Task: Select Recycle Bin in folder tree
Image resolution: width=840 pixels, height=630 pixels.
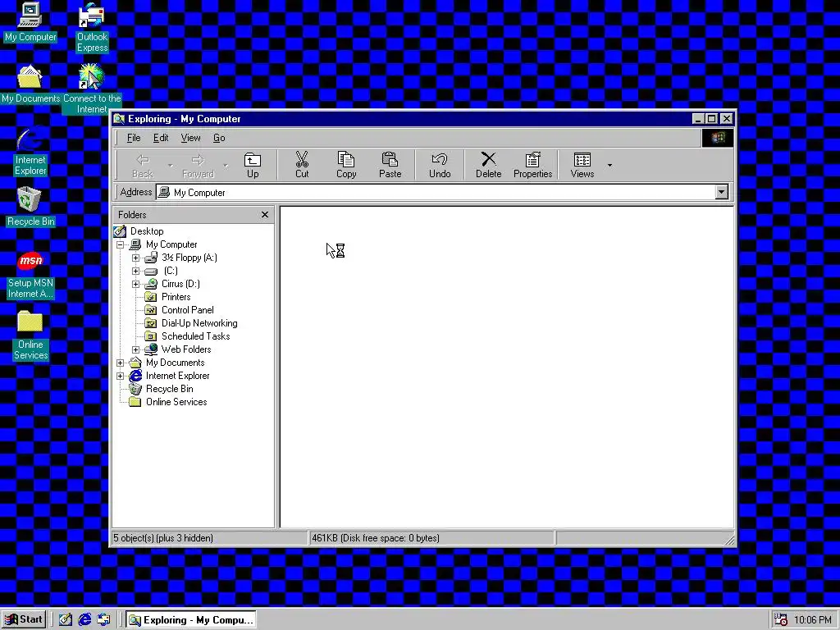Action: [169, 389]
